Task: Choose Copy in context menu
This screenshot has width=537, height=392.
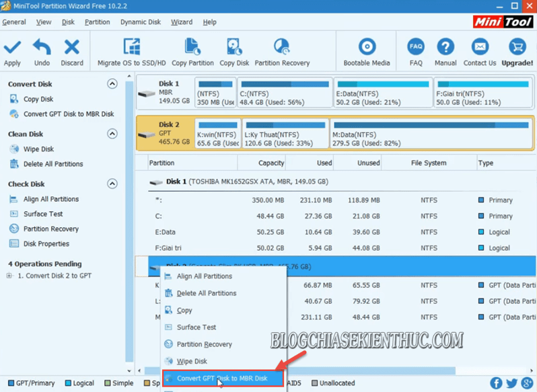Action: (223, 310)
